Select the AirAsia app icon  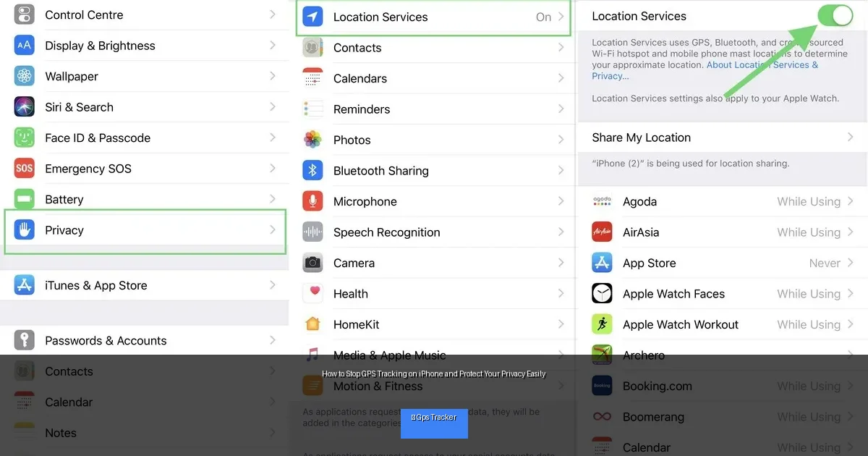coord(602,232)
